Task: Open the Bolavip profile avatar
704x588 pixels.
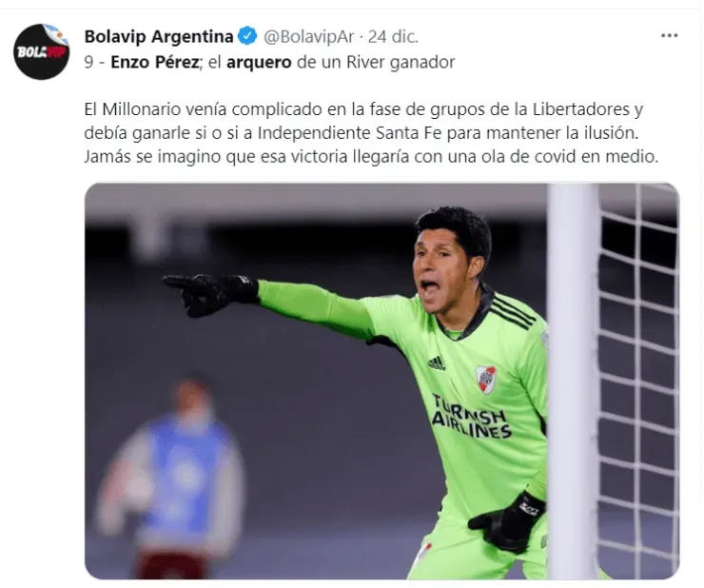Action: pyautogui.click(x=41, y=51)
